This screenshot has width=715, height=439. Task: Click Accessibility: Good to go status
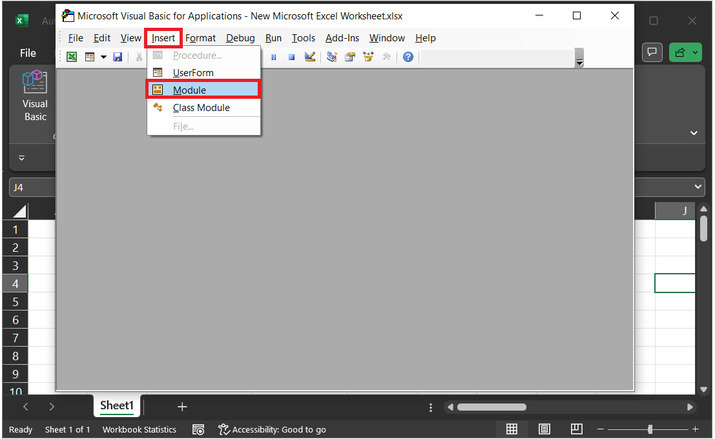[x=272, y=429]
